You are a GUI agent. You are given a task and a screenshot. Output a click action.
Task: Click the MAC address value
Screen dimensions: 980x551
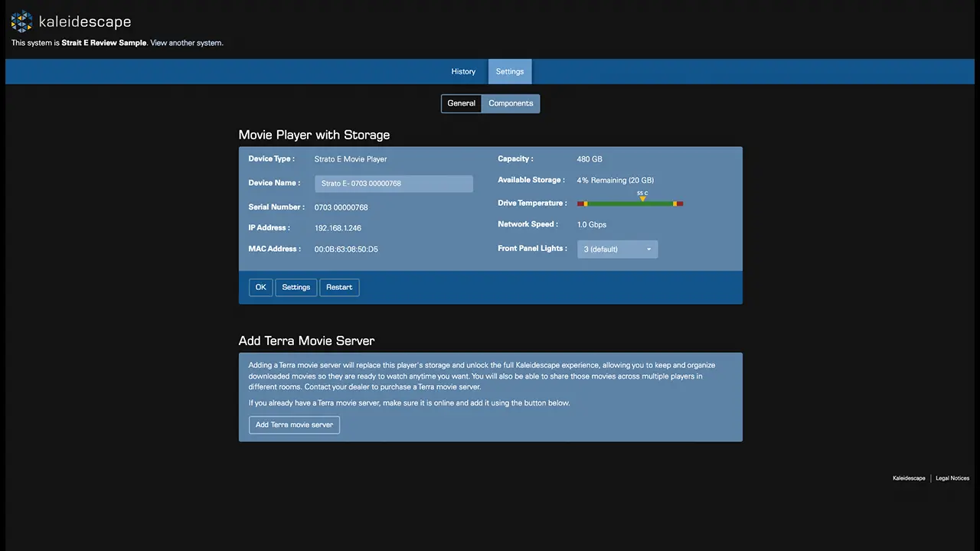tap(346, 249)
